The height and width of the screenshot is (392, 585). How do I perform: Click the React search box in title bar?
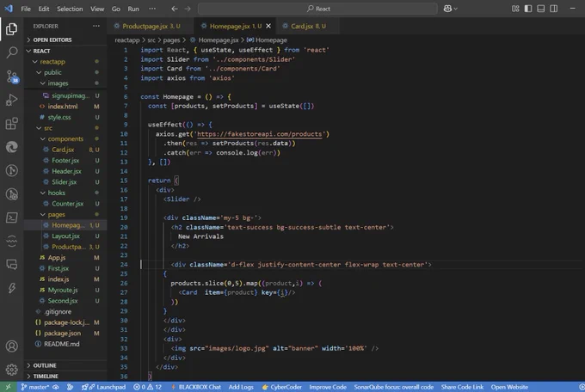pos(317,9)
